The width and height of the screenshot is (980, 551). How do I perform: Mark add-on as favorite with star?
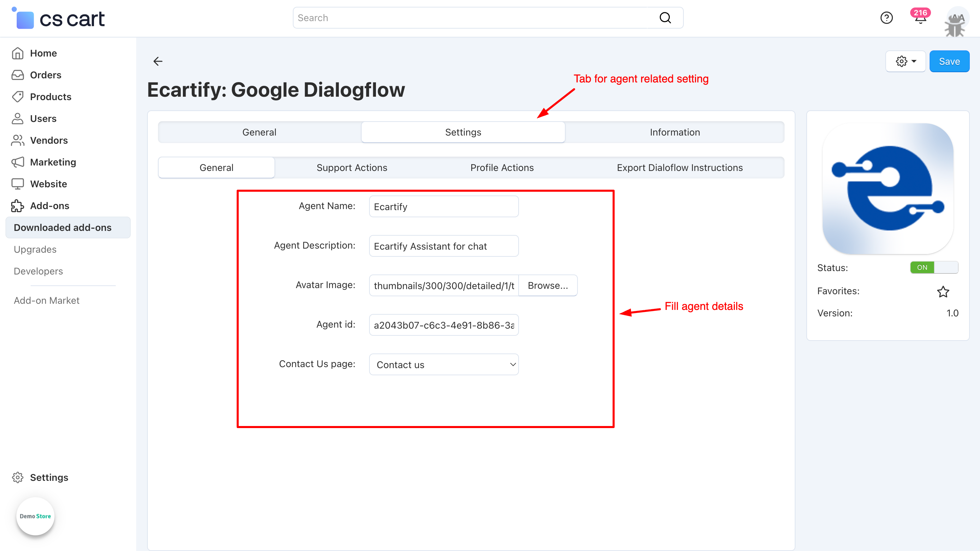point(943,292)
